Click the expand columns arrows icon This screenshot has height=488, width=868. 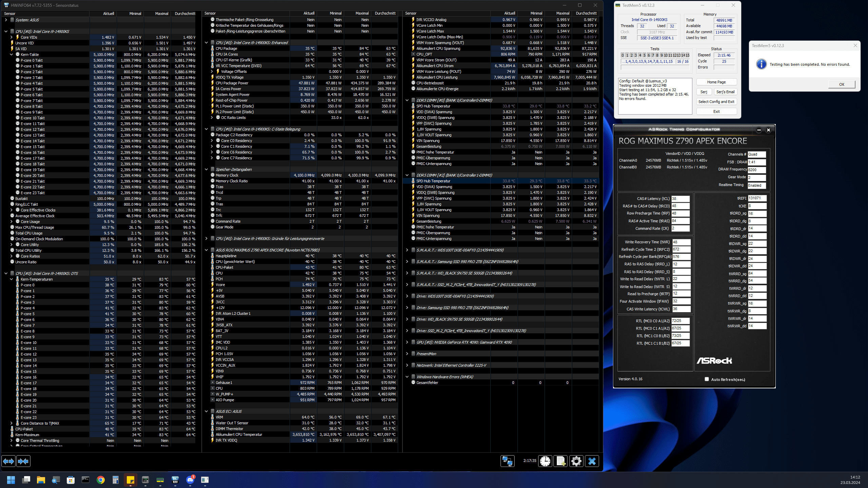point(8,461)
